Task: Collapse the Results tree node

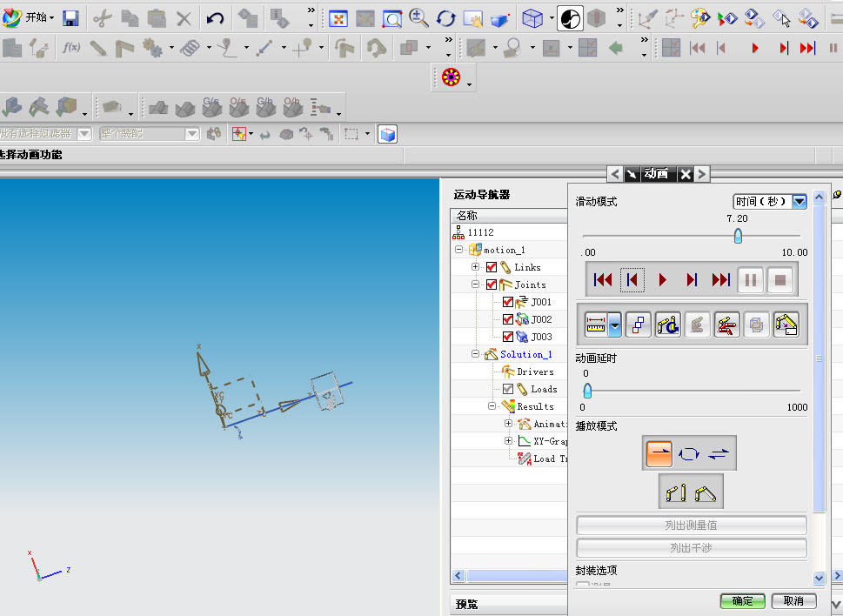Action: click(492, 405)
